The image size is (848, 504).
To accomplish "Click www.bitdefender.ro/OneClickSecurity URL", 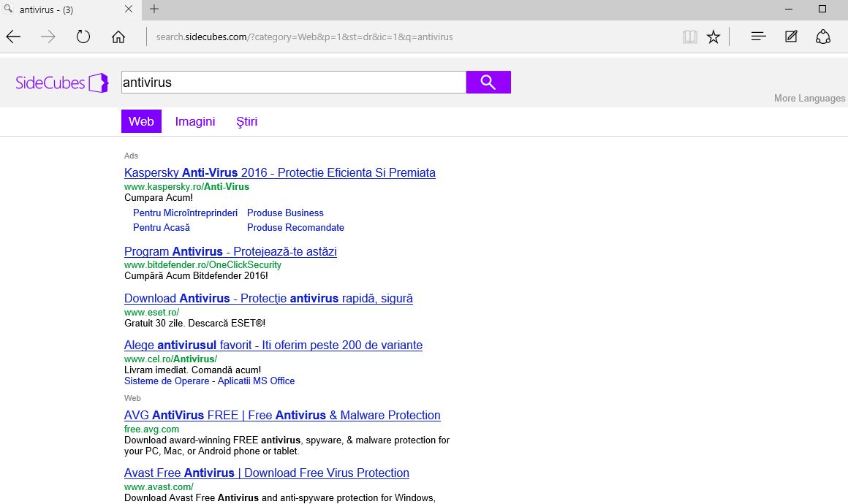I will click(202, 264).
